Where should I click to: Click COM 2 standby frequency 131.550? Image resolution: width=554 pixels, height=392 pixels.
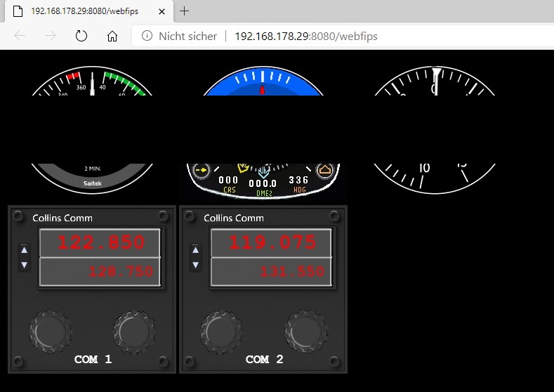[x=292, y=271]
